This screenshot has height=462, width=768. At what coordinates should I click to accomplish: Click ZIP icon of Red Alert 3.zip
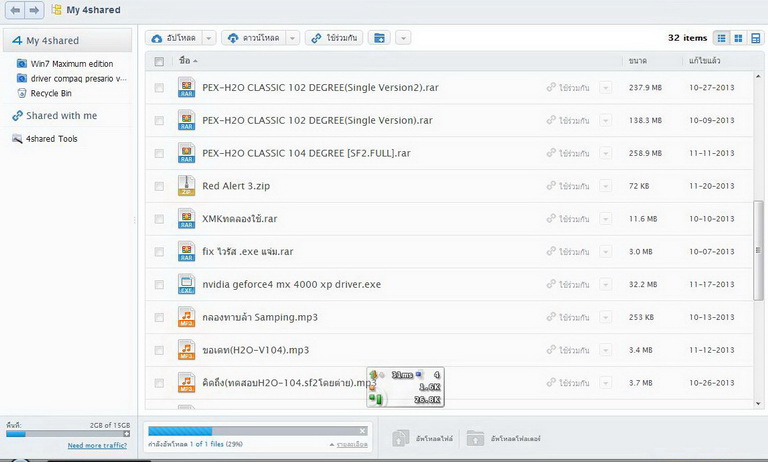pos(186,186)
